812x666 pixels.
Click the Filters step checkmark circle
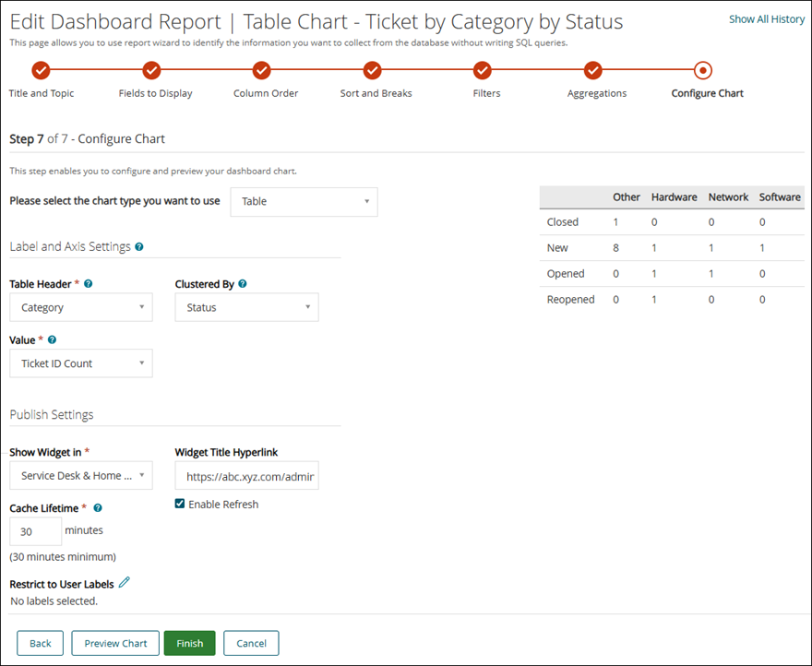(x=482, y=70)
